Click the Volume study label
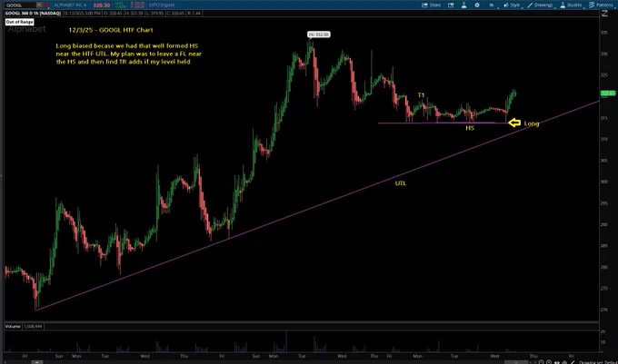 [13, 326]
